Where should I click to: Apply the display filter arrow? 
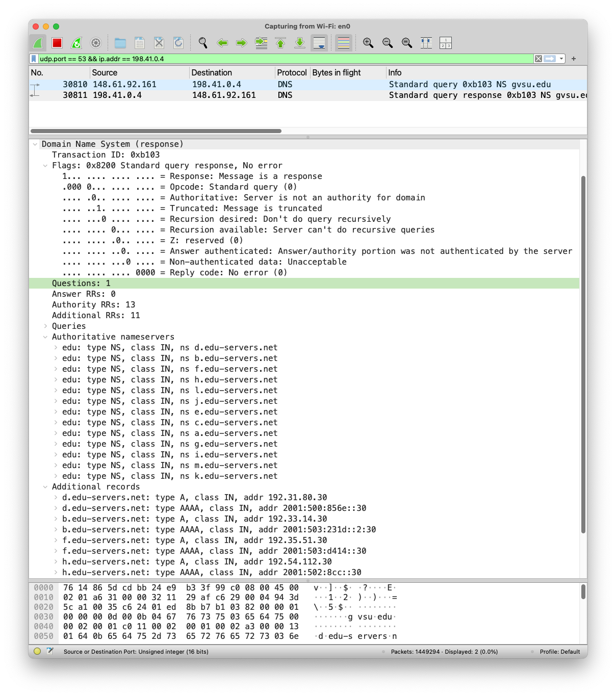[550, 59]
